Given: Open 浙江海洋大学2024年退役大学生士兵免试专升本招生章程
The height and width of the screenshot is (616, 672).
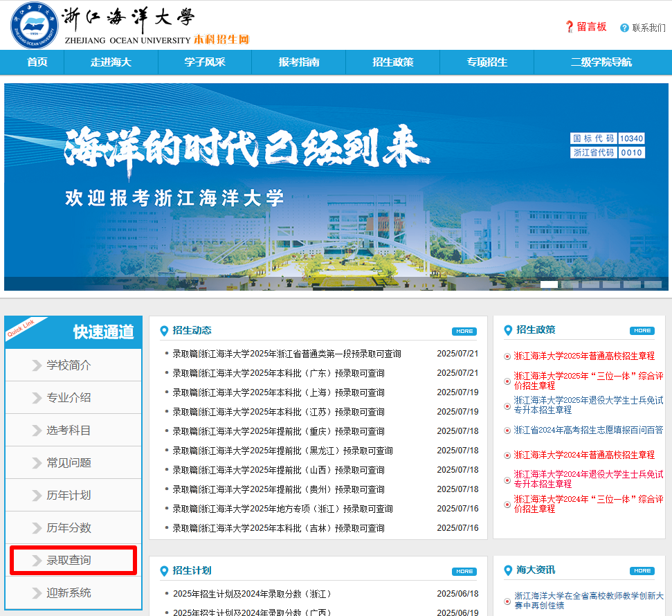Looking at the screenshot, I should point(588,479).
